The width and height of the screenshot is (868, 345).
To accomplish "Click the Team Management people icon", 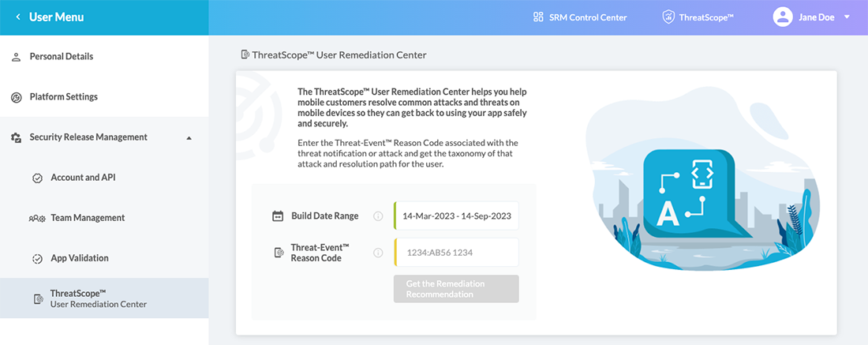I will point(37,218).
